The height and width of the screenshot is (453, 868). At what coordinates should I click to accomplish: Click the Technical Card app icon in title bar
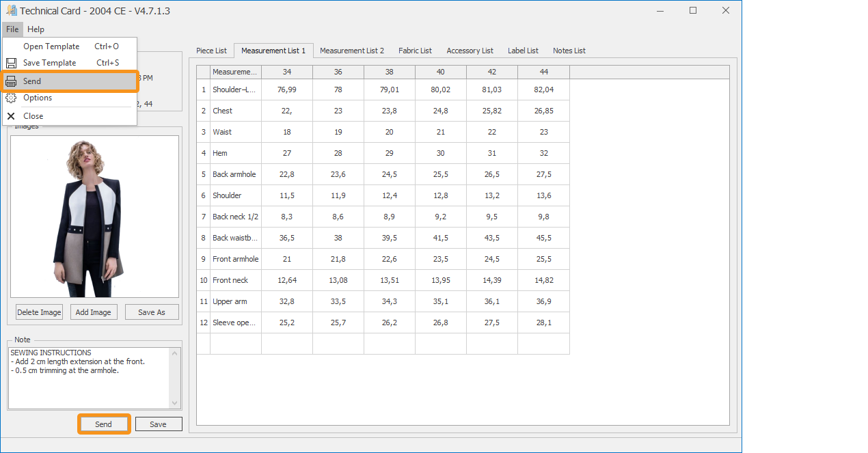click(x=11, y=11)
